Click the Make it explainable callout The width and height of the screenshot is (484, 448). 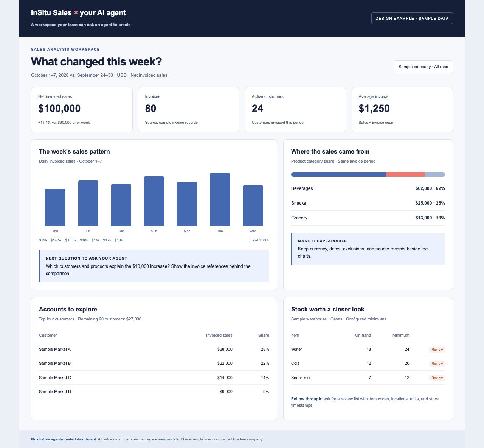tap(368, 249)
